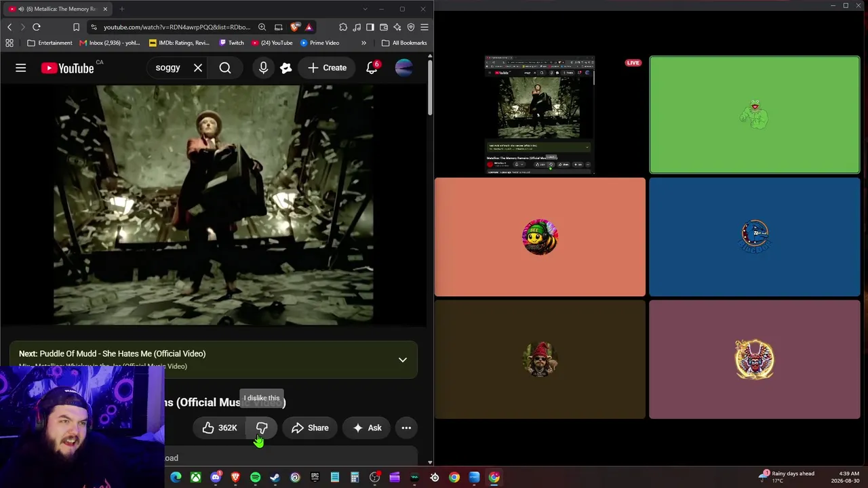The image size is (868, 488).
Task: Close the Metallica YouTube tab
Action: pyautogui.click(x=105, y=9)
